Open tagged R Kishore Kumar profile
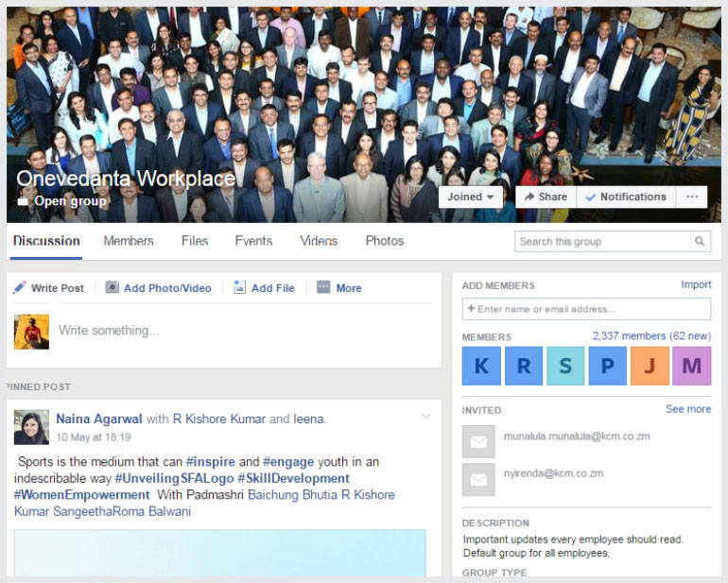This screenshot has height=583, width=728. point(219,419)
